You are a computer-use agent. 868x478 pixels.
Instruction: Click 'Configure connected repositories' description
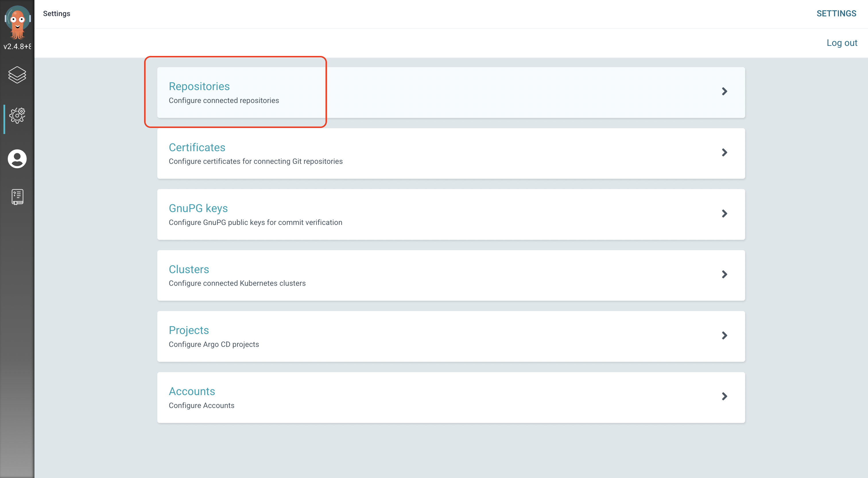point(224,100)
